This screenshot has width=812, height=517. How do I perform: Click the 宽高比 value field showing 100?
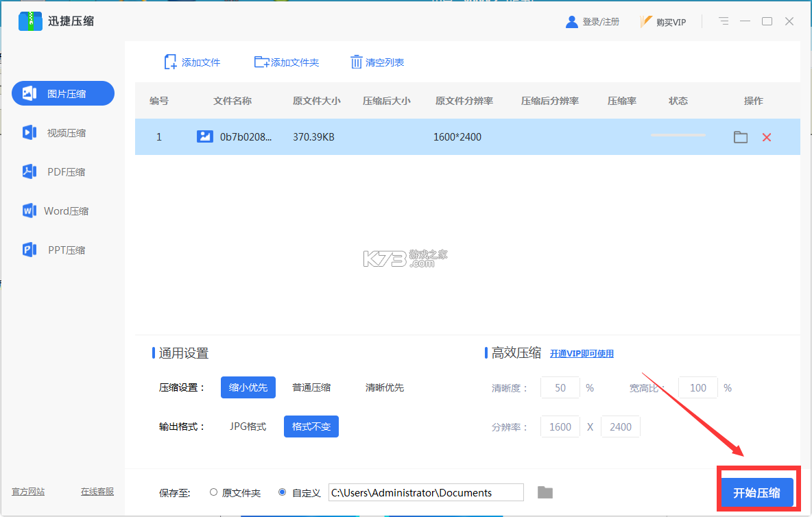(698, 387)
